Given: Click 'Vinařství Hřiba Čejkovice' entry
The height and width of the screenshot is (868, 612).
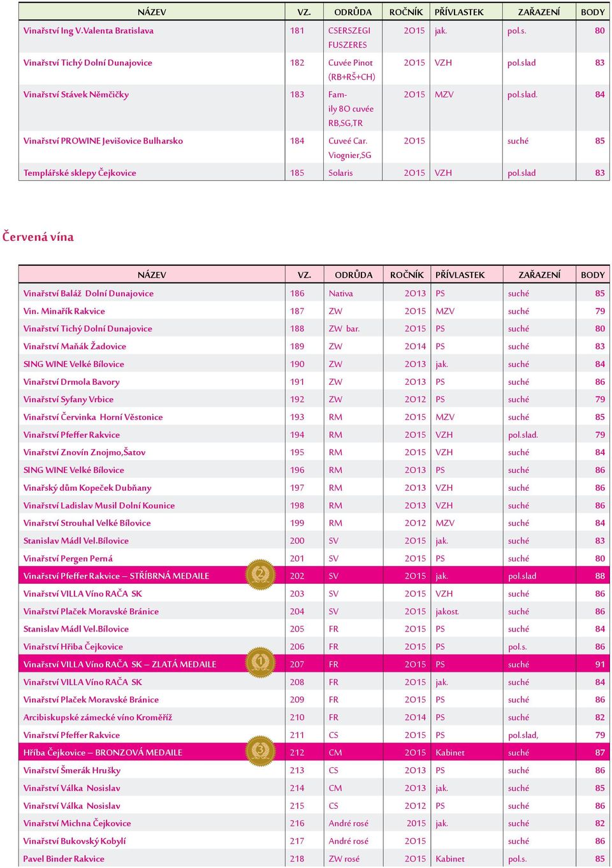Looking at the screenshot, I should click(x=73, y=647).
